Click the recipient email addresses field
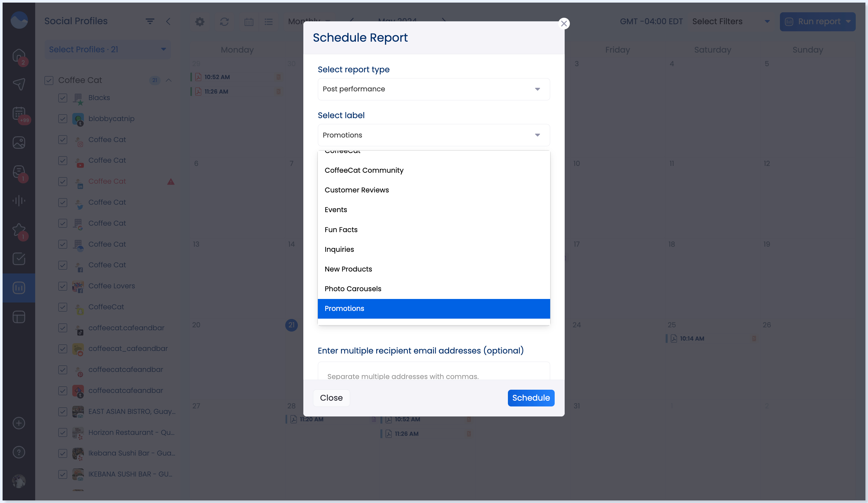The height and width of the screenshot is (503, 868). [433, 371]
